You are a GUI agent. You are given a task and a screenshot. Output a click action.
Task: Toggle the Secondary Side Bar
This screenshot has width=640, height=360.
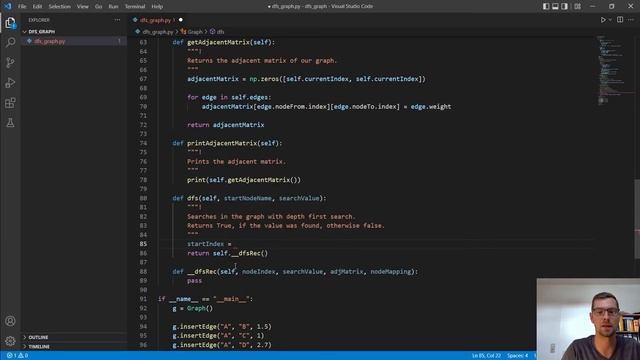click(x=564, y=6)
